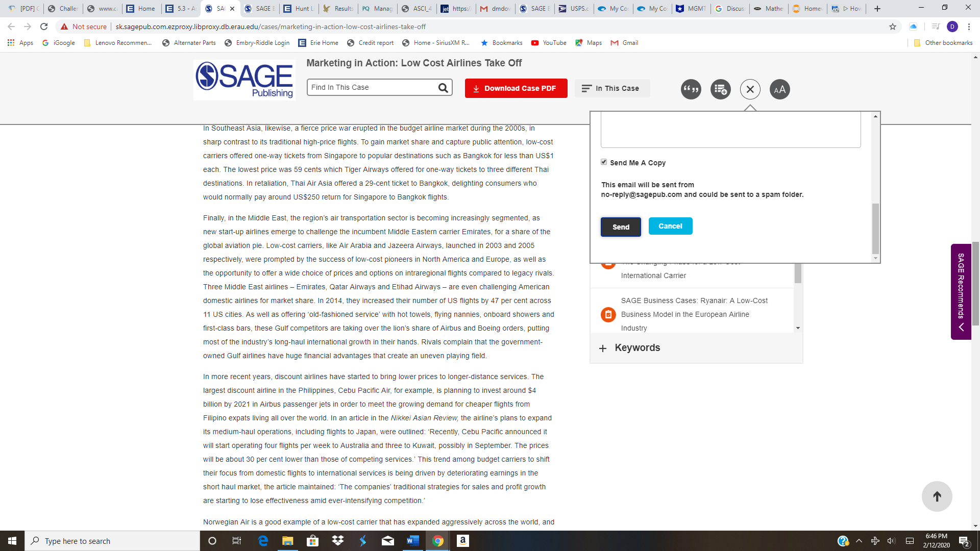This screenshot has width=980, height=551.
Task: Open File Explorer from the taskbar
Action: 288,541
